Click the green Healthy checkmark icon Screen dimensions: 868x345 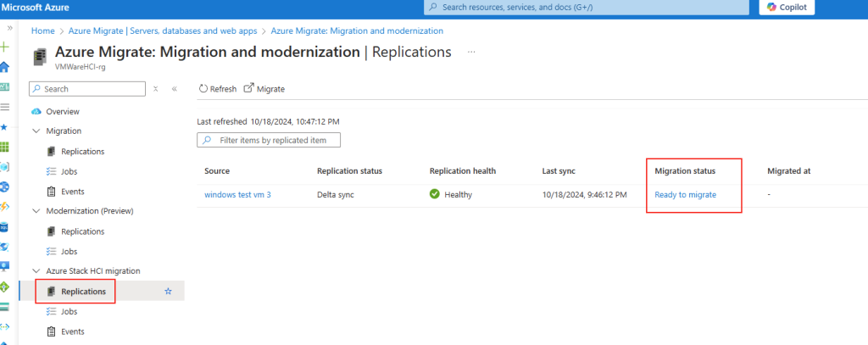pyautogui.click(x=435, y=194)
